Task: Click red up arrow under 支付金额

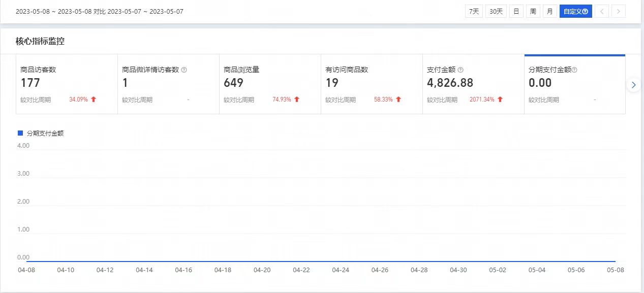Action: (x=500, y=100)
